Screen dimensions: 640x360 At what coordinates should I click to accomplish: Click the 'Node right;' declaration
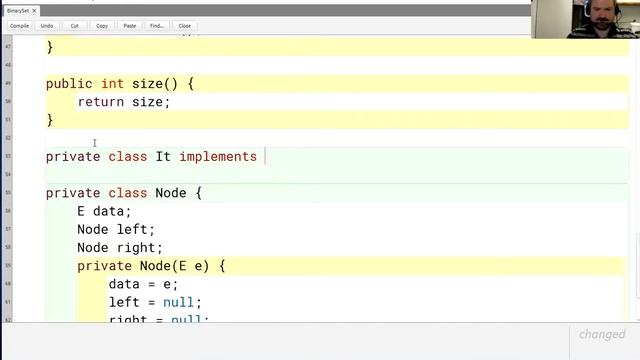[x=120, y=248]
